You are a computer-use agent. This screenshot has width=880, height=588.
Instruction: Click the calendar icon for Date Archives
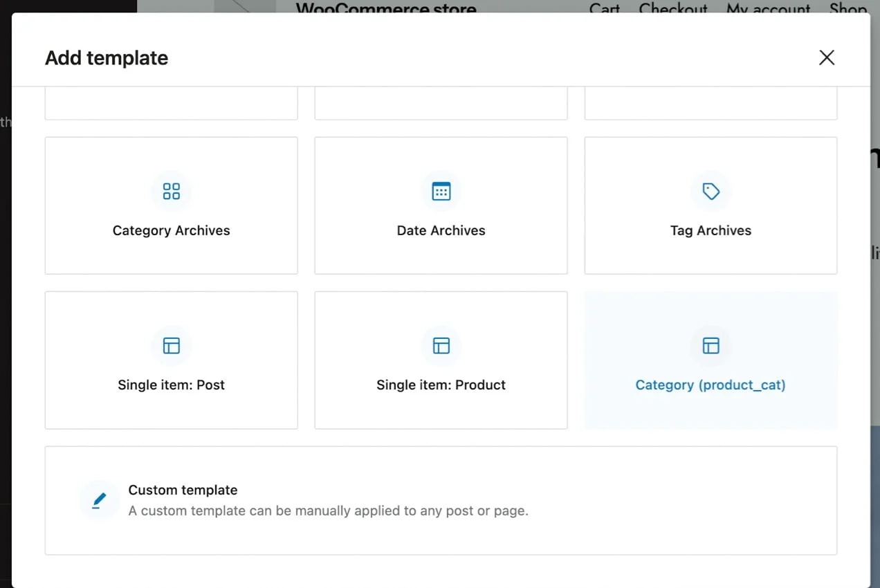(441, 191)
